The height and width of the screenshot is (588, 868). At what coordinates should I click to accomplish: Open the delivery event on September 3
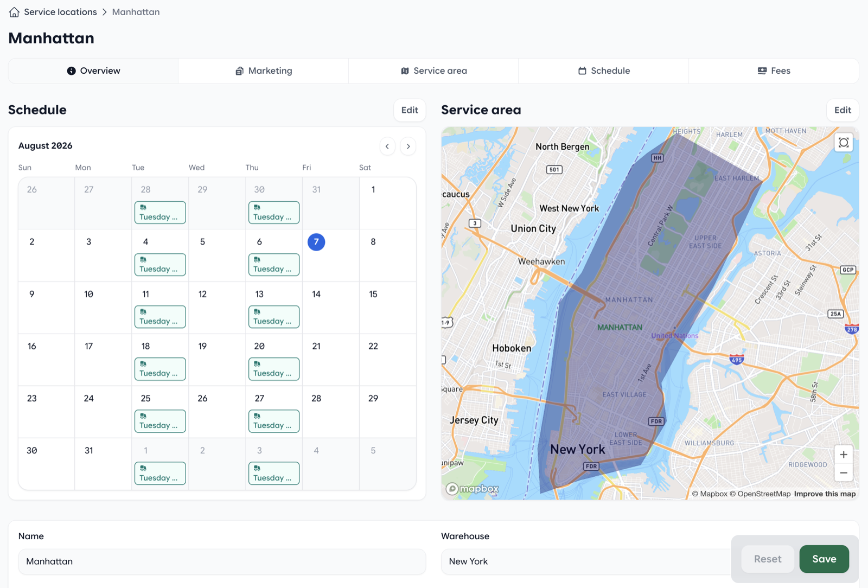coord(274,474)
